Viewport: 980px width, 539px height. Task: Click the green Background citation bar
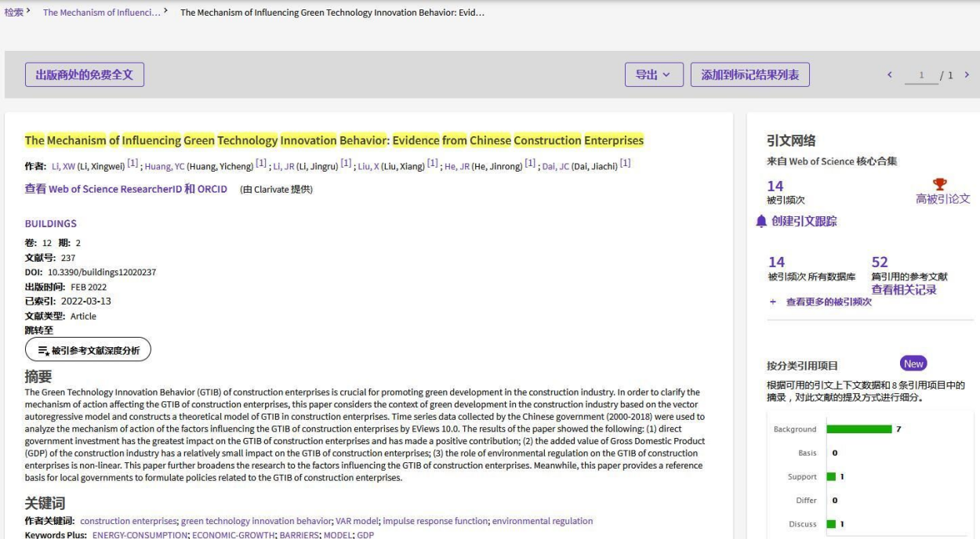point(858,429)
